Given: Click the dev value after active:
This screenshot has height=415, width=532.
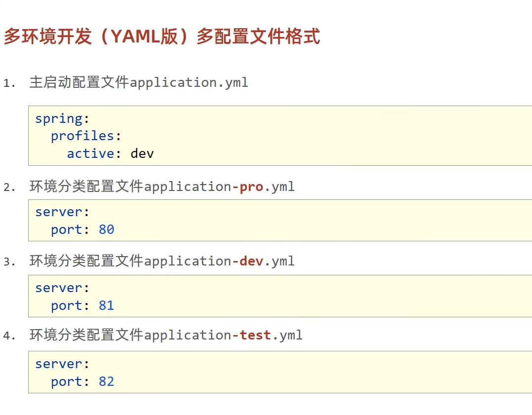Looking at the screenshot, I should tap(142, 153).
